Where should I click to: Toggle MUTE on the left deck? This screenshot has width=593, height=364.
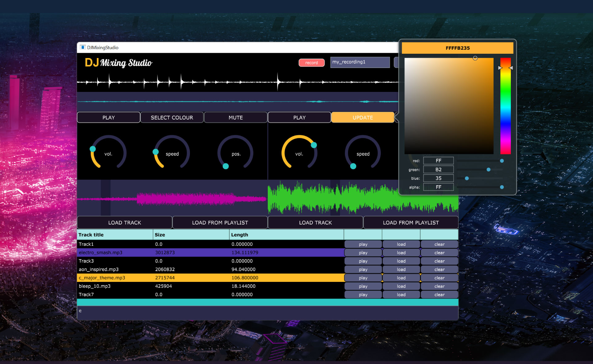tap(235, 118)
